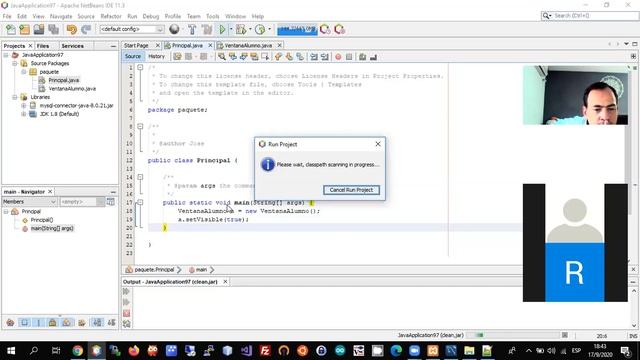Expand the JDK 1.8 (Default) node

coord(24,114)
